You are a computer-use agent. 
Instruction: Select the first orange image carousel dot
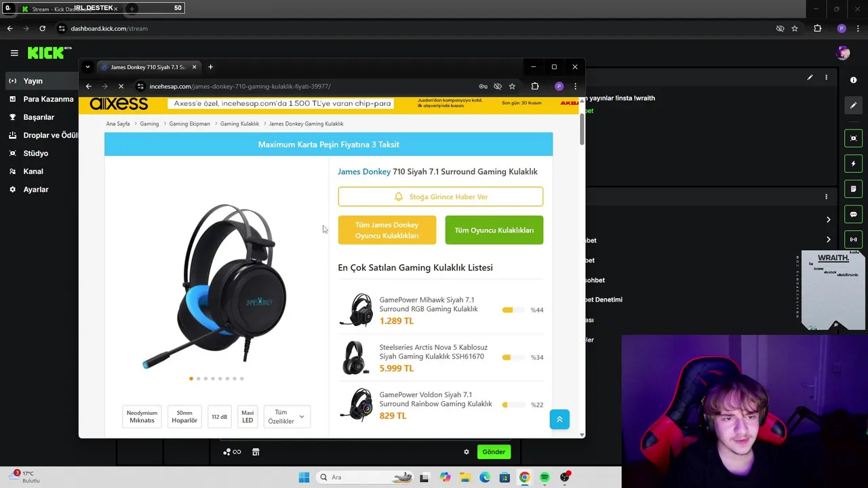[x=191, y=379]
